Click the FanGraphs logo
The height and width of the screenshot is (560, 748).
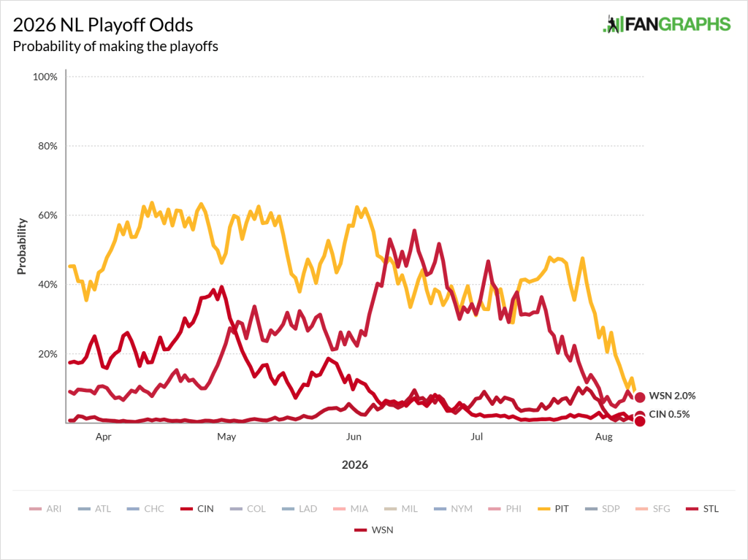pyautogui.click(x=666, y=24)
